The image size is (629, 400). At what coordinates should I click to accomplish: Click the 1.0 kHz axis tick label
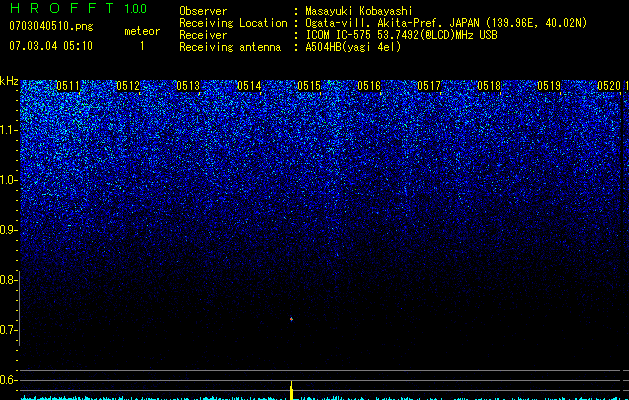(x=8, y=180)
